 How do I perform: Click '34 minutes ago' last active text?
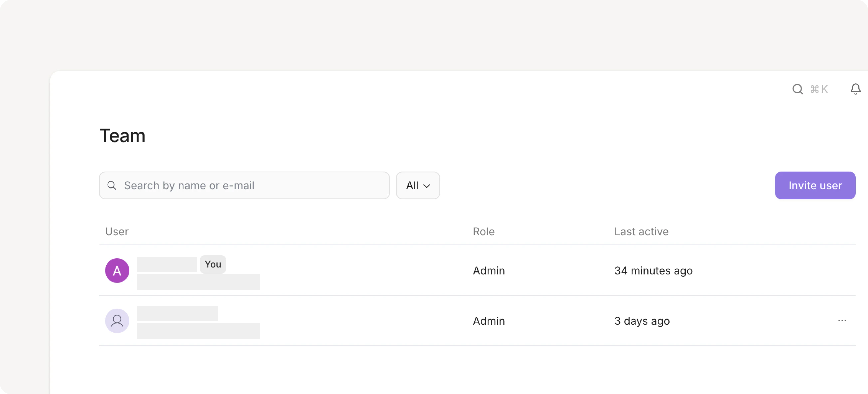click(653, 271)
